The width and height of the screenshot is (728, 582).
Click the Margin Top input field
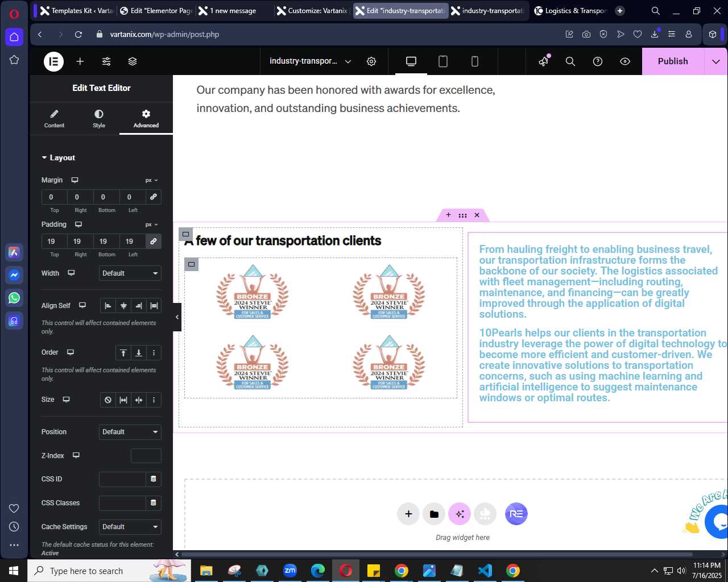click(55, 197)
